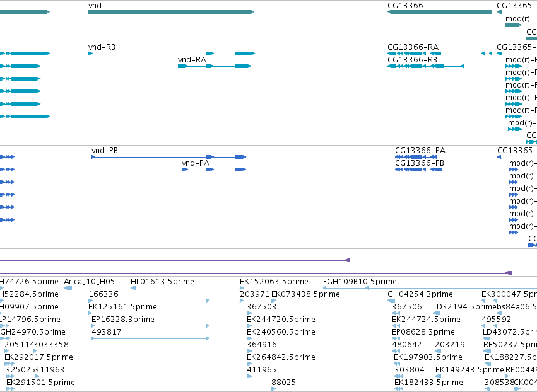
Task: Click the 203219 feature label
Action: pos(450,345)
